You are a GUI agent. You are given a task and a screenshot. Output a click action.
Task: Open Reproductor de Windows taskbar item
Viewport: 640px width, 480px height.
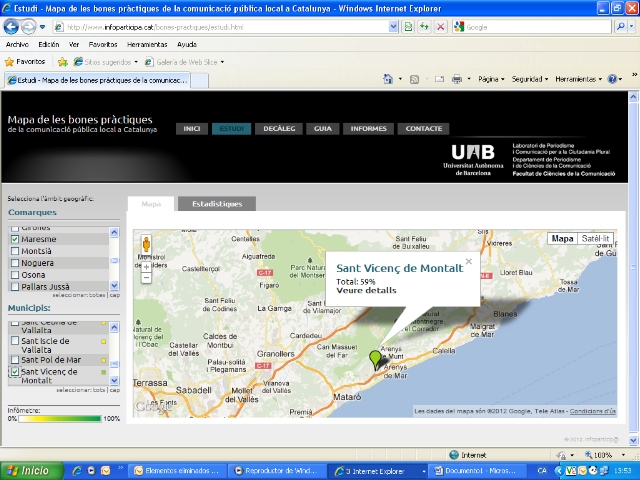[277, 471]
